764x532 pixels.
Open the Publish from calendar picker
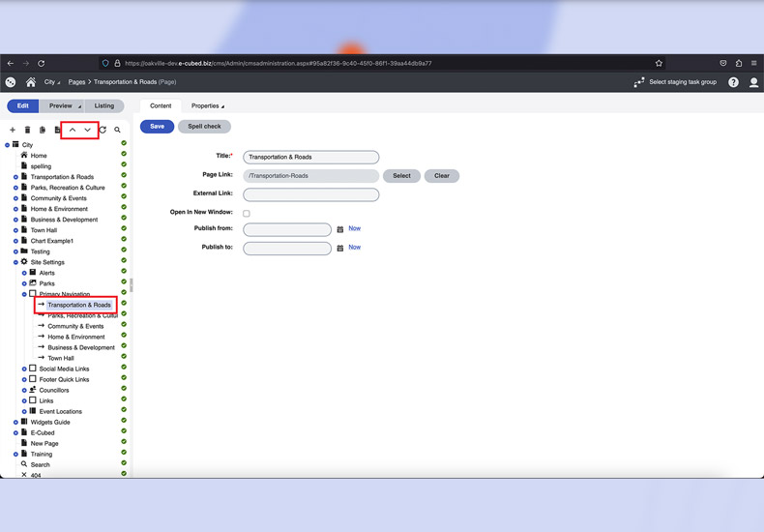coord(340,229)
